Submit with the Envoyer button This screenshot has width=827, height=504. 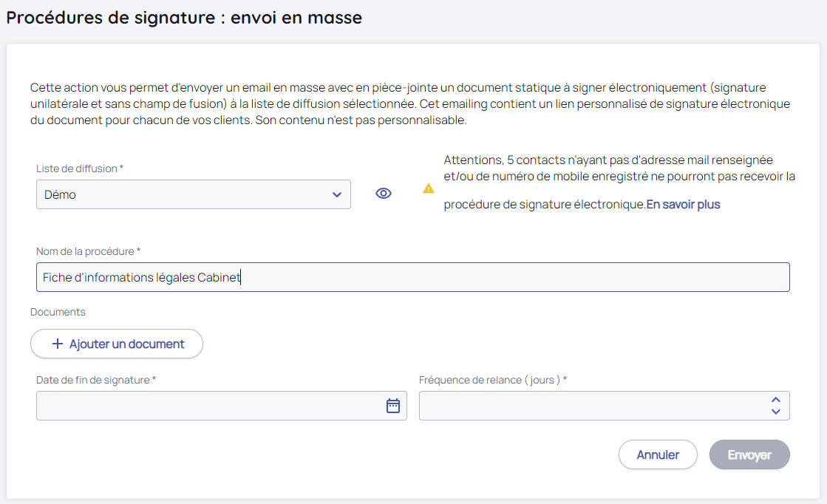pyautogui.click(x=749, y=455)
